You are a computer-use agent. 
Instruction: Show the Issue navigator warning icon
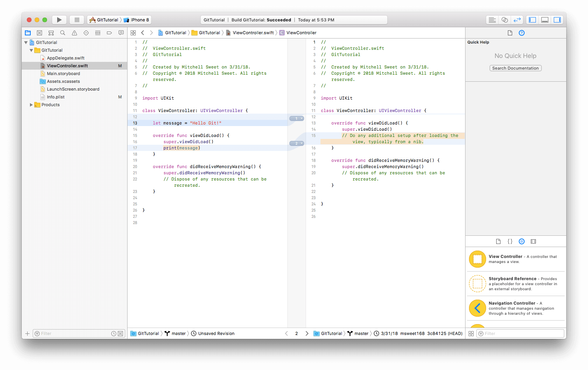(x=74, y=33)
